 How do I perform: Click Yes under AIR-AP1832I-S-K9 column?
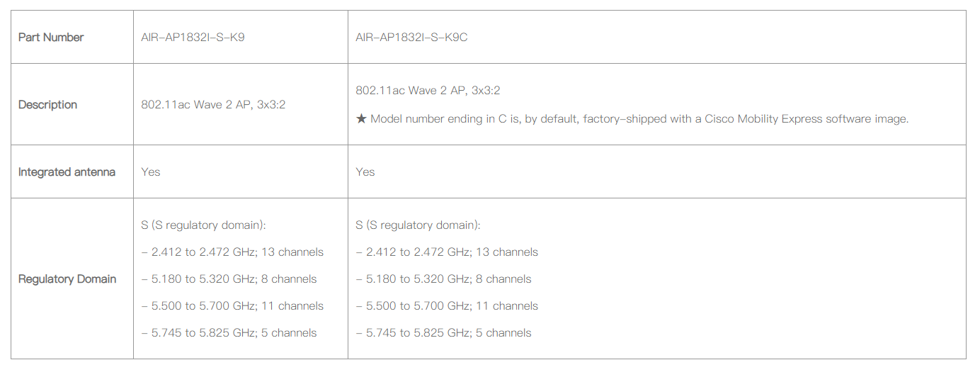point(151,172)
